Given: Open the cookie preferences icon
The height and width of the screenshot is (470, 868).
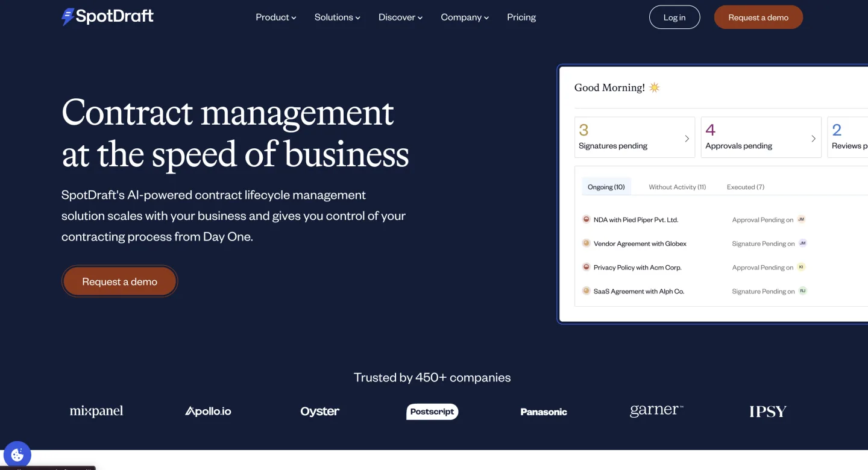Looking at the screenshot, I should [17, 454].
